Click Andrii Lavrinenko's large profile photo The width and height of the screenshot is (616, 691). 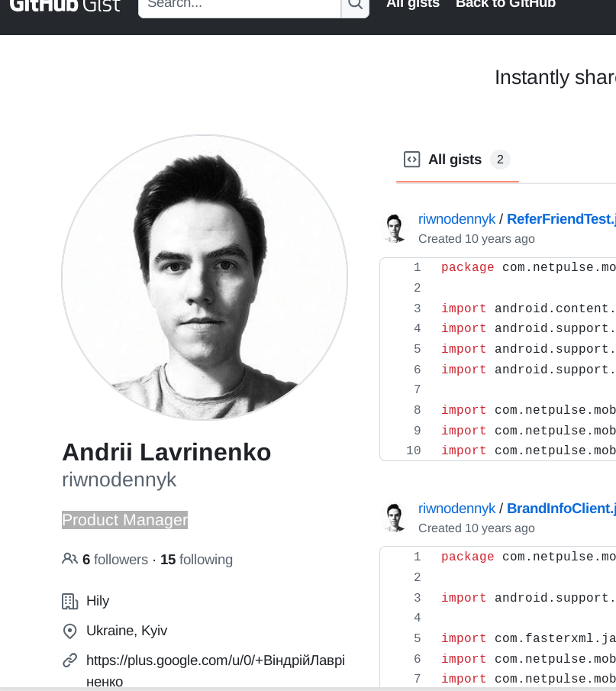tap(205, 279)
